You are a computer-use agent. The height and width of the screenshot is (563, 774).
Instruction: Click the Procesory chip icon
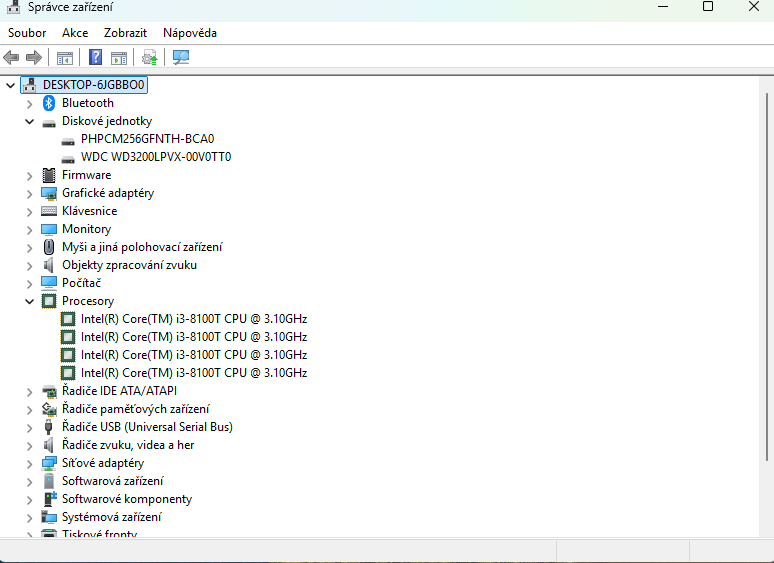pos(49,301)
